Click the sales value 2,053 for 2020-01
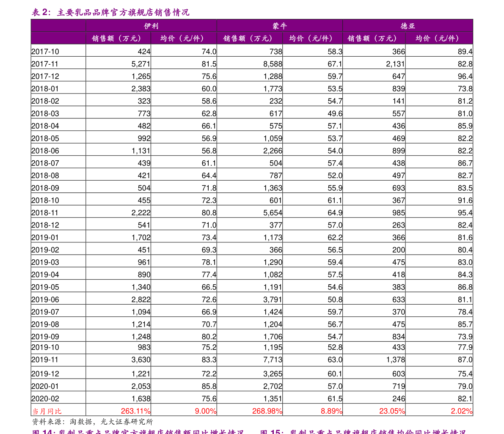The width and height of the screenshot is (504, 434). click(x=141, y=387)
